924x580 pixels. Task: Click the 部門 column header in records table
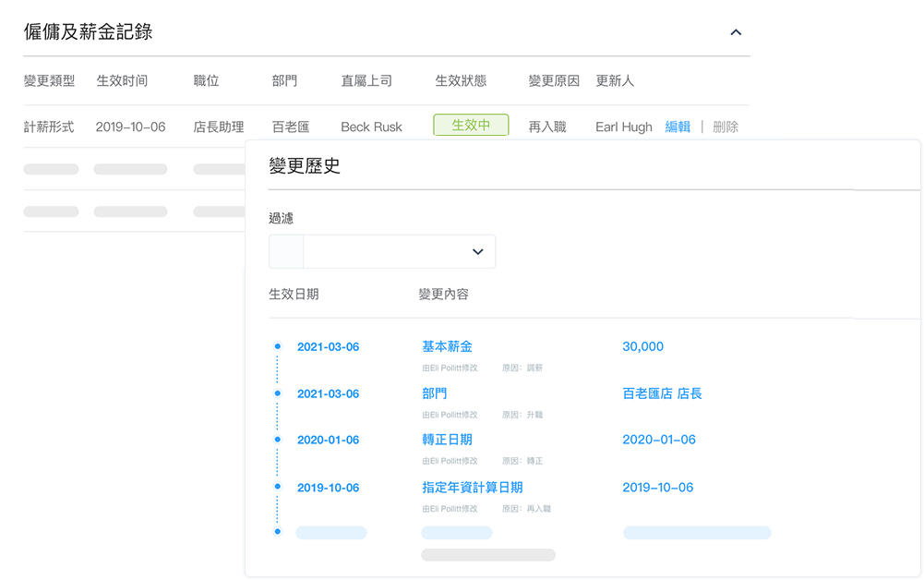click(x=284, y=80)
